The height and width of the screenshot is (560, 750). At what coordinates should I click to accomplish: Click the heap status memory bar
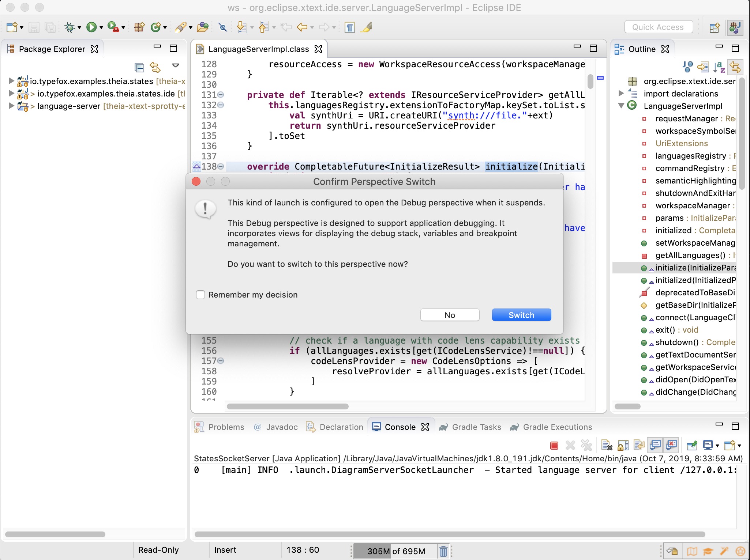tap(396, 551)
